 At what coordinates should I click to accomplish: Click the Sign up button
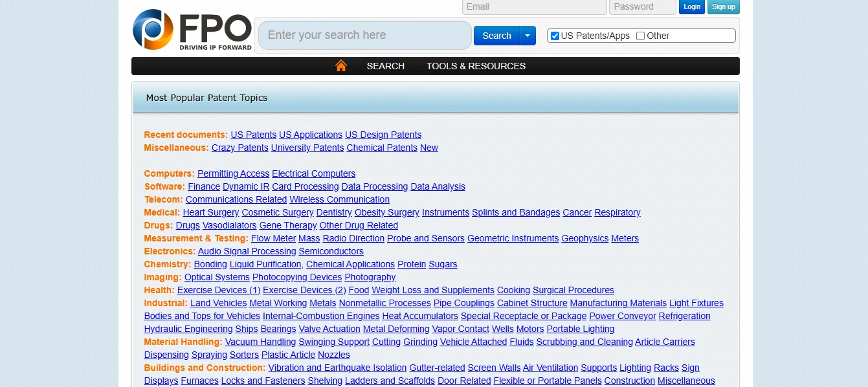click(723, 6)
